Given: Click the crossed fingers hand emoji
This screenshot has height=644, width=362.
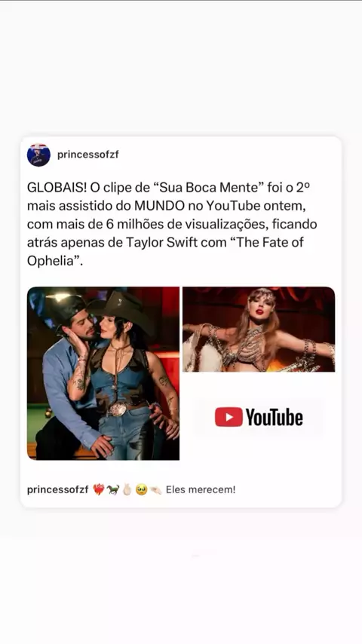Looking at the screenshot, I should [127, 490].
